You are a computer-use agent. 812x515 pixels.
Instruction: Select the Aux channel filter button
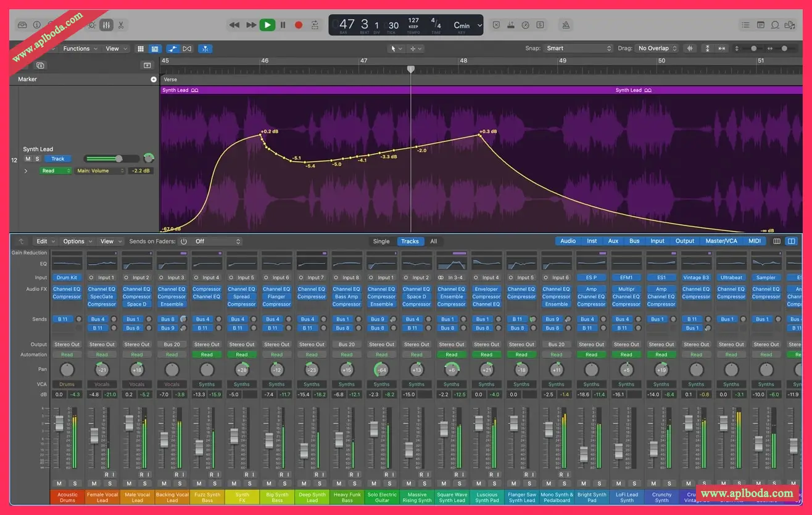613,241
